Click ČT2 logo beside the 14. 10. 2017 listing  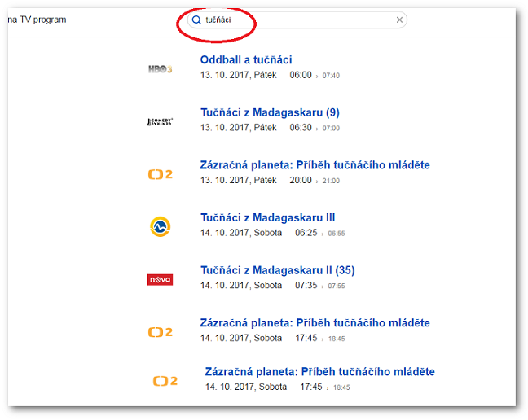pos(160,332)
